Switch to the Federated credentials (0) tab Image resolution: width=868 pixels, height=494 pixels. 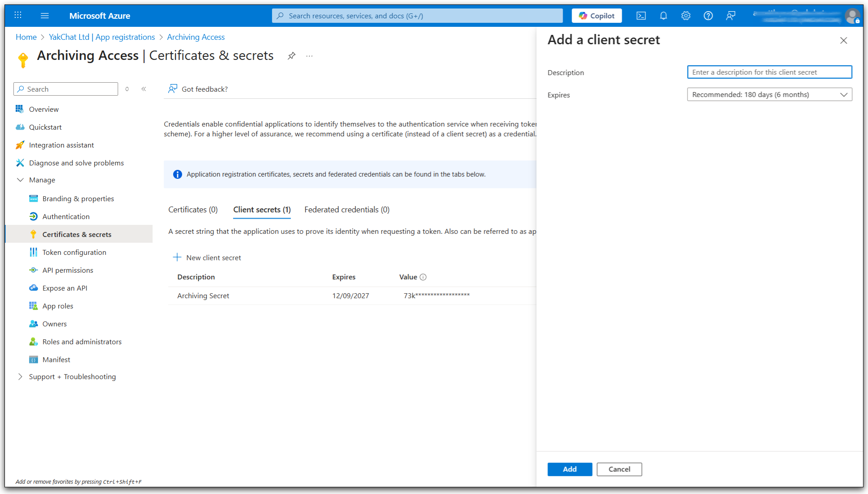[x=347, y=210]
